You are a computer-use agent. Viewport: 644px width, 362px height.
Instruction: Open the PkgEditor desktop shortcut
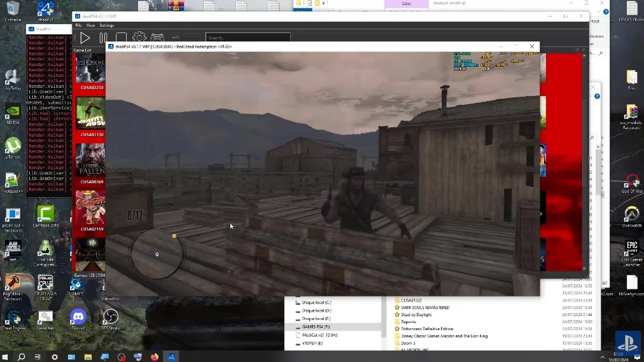coord(13,288)
